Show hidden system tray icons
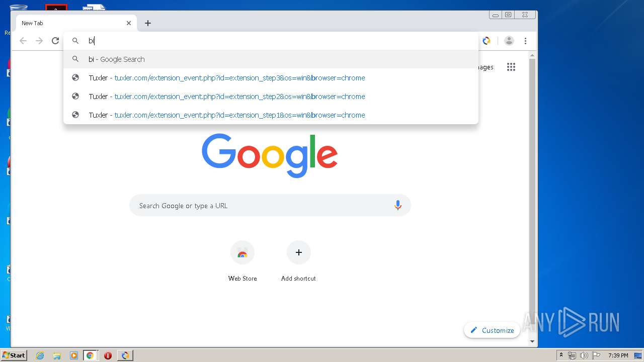The height and width of the screenshot is (362, 644). click(x=561, y=355)
